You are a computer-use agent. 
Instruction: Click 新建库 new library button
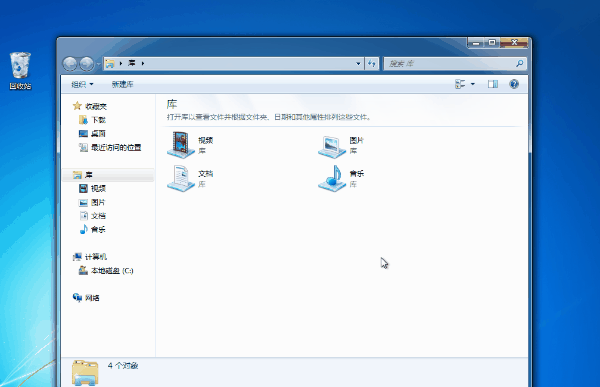coord(122,84)
